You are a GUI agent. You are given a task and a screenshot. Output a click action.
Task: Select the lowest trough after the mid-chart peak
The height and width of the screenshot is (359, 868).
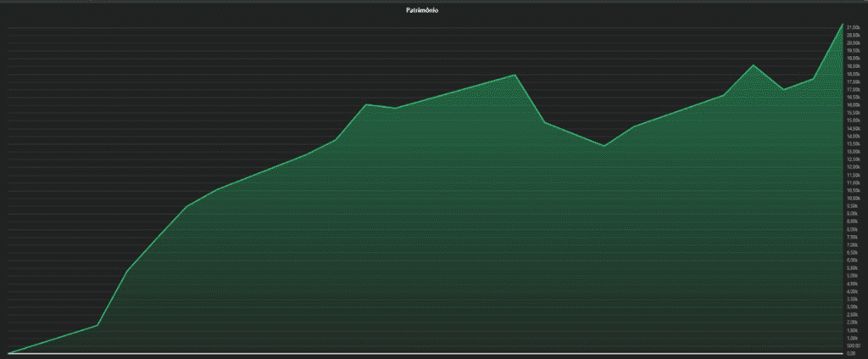(604, 146)
